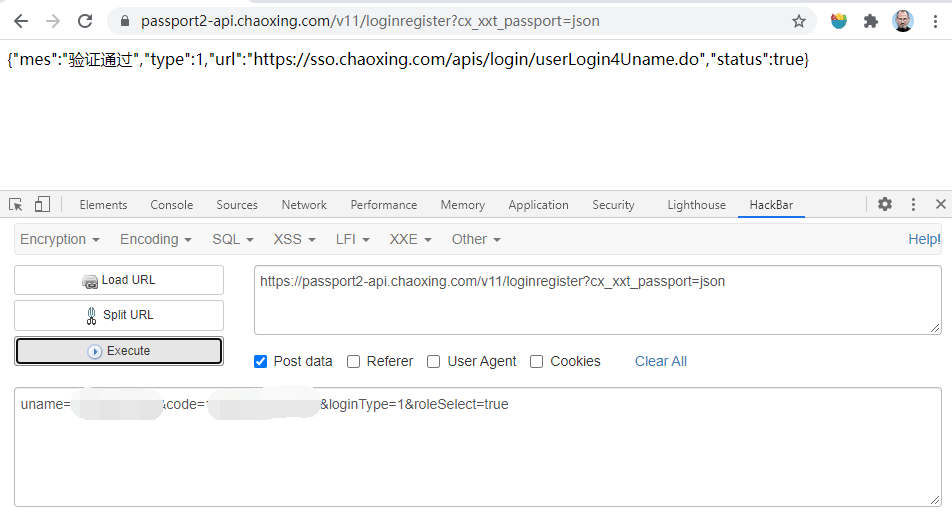Focus the HackBar URL text area

pyautogui.click(x=597, y=300)
